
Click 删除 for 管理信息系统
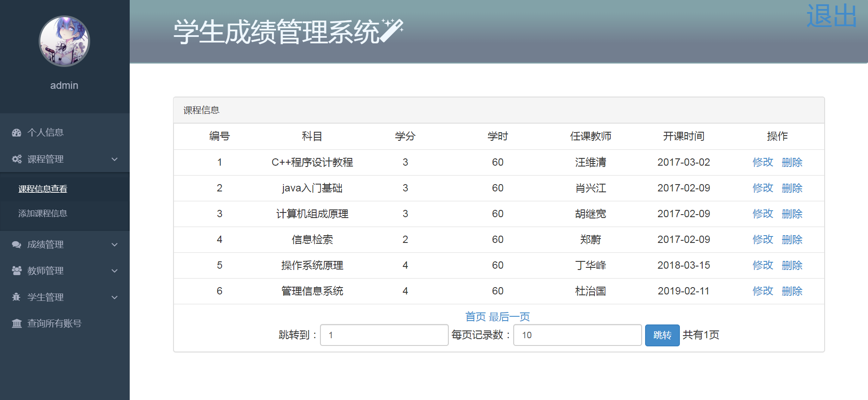[792, 291]
